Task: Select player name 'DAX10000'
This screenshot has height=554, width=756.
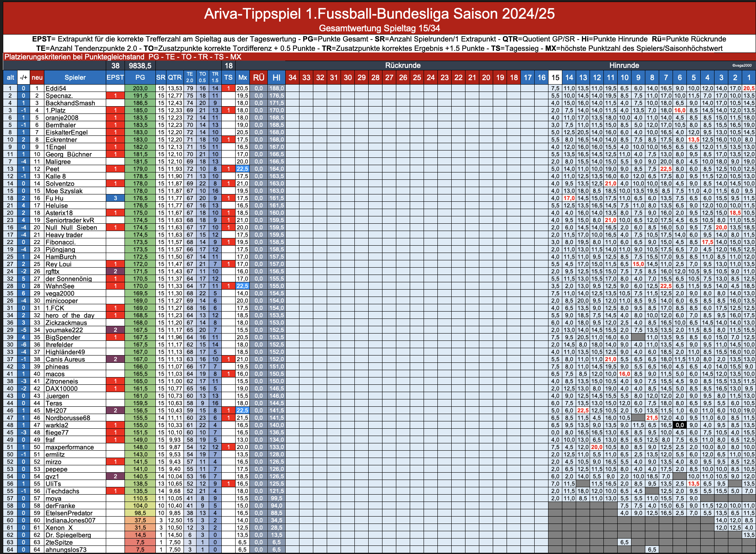Action: pos(61,388)
